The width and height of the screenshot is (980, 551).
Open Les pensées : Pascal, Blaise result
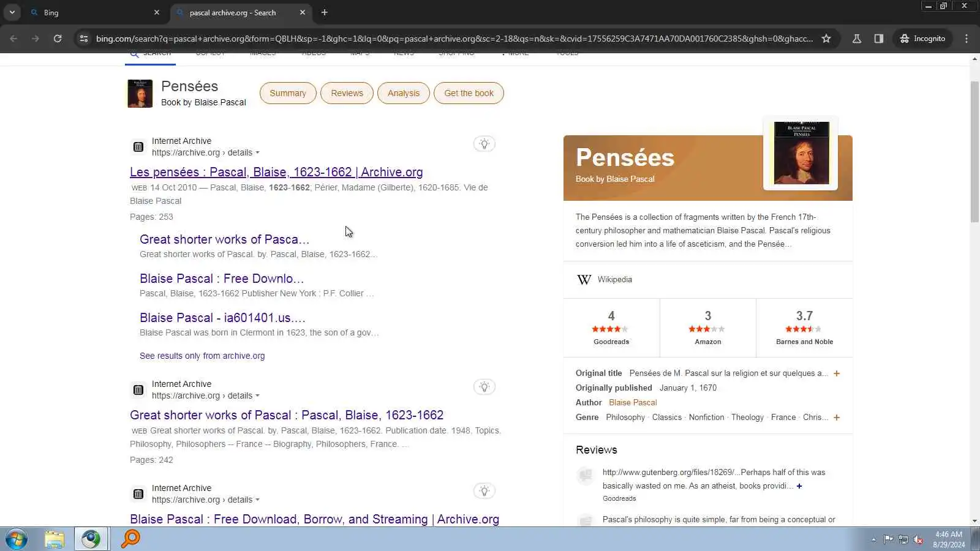pos(276,172)
